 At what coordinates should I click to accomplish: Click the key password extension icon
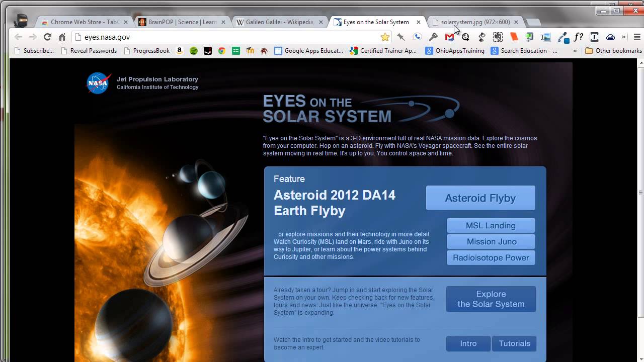click(x=433, y=37)
